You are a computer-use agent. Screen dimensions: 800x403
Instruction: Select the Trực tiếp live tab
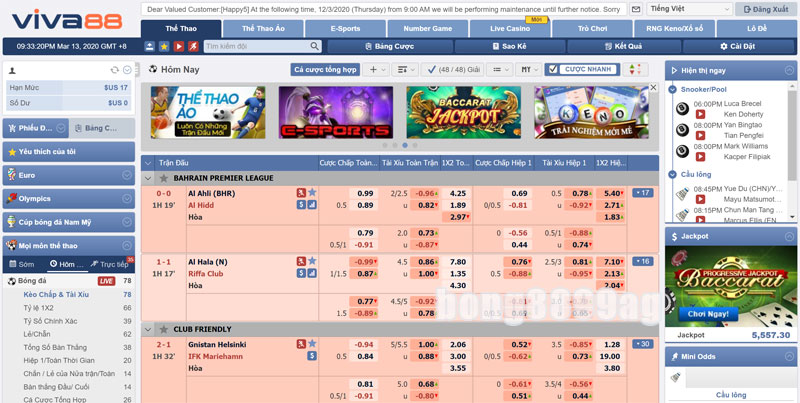point(110,264)
